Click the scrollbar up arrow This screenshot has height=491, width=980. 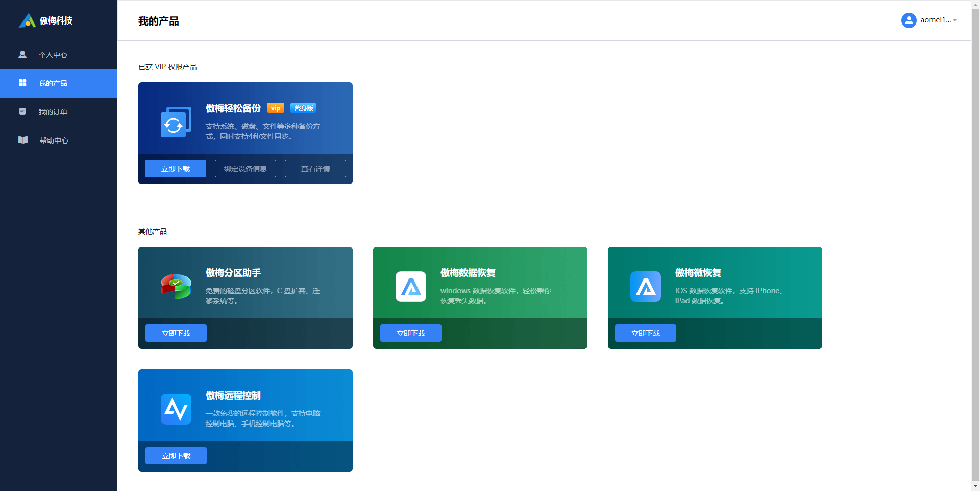pos(975,4)
